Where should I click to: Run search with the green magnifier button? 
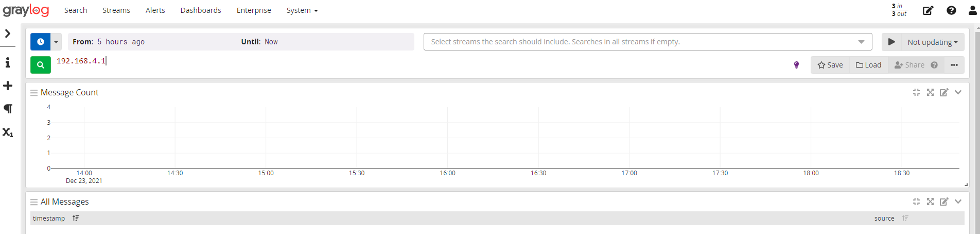point(41,65)
